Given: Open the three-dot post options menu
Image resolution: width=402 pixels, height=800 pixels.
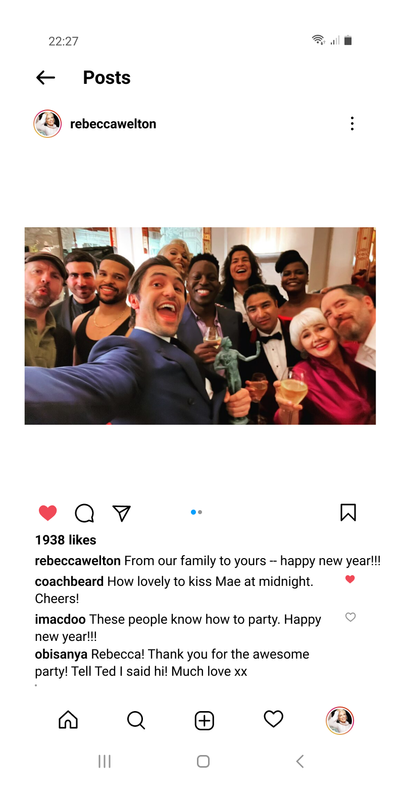Looking at the screenshot, I should coord(352,123).
